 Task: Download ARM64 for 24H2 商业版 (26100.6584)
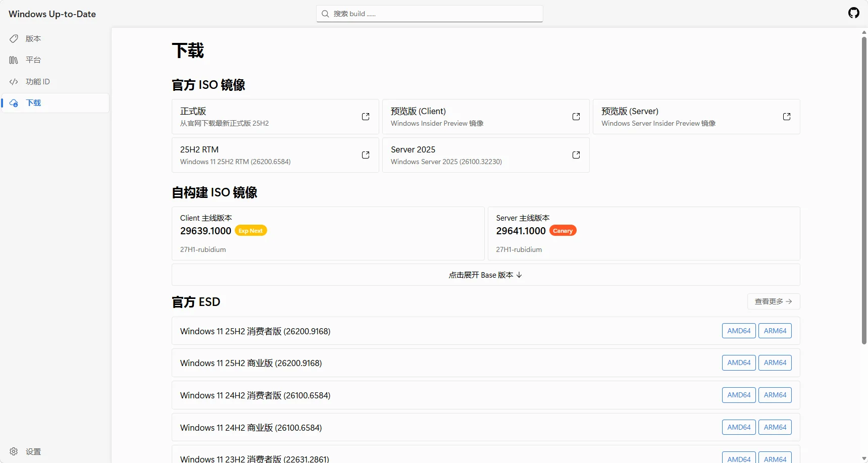tap(775, 427)
